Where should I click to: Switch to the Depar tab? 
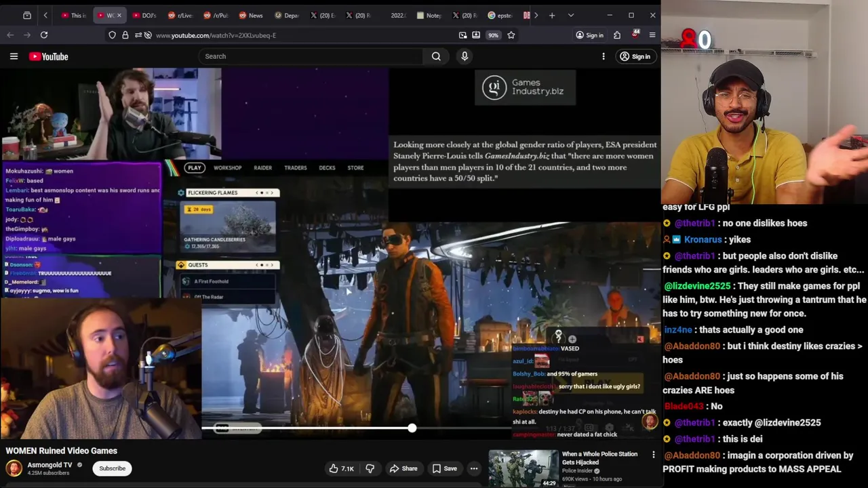tap(287, 15)
